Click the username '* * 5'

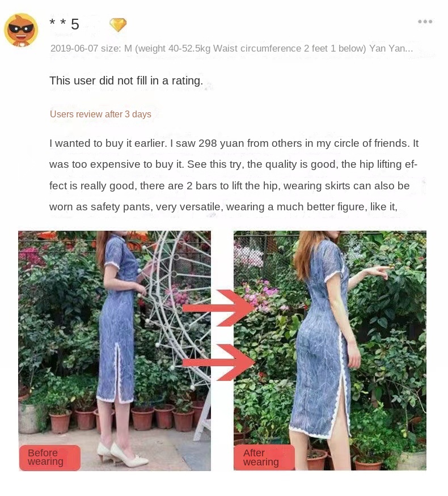point(64,24)
